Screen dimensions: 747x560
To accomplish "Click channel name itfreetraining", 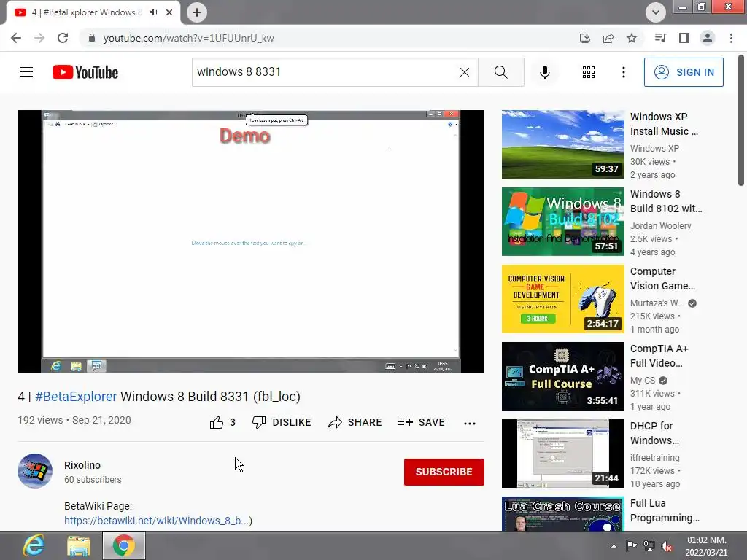I will pyautogui.click(x=654, y=458).
